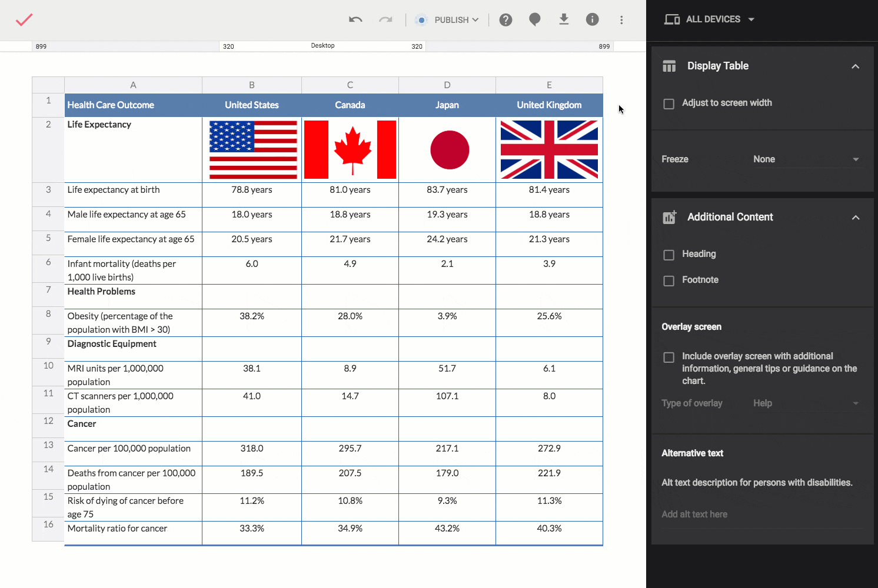The height and width of the screenshot is (588, 878).
Task: Open the Freeze dropdown set to None
Action: (x=805, y=159)
